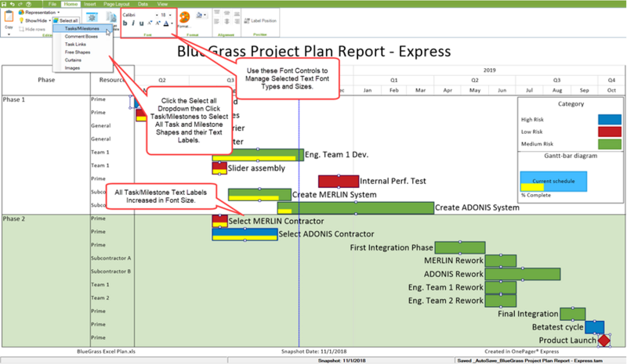
Task: Click the Redo arrow icon
Action: 20,4
